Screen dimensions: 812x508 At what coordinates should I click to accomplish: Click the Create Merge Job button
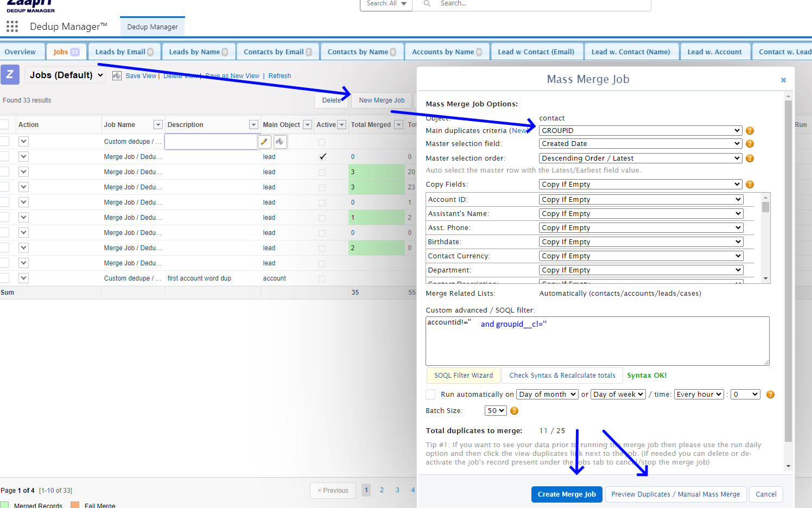(x=567, y=494)
